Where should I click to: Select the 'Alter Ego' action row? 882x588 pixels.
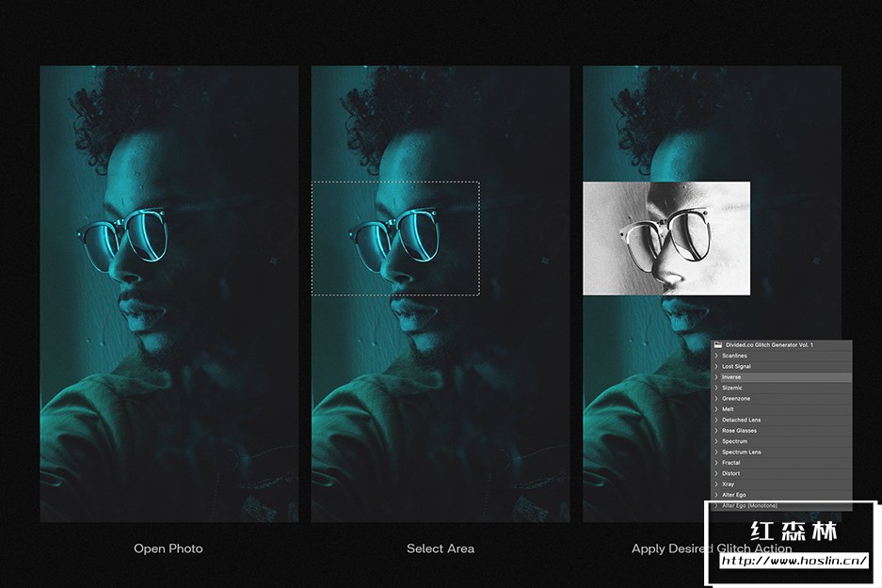tap(782, 495)
